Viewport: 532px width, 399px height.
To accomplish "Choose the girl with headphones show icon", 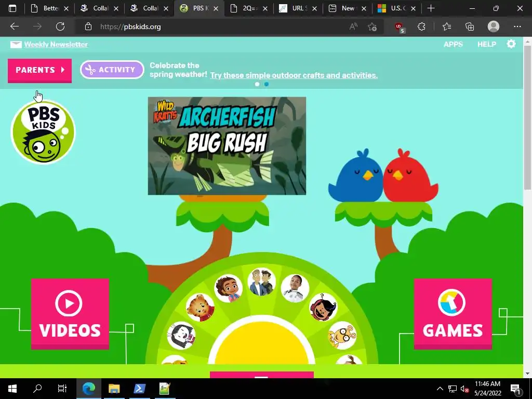I will click(x=323, y=308).
